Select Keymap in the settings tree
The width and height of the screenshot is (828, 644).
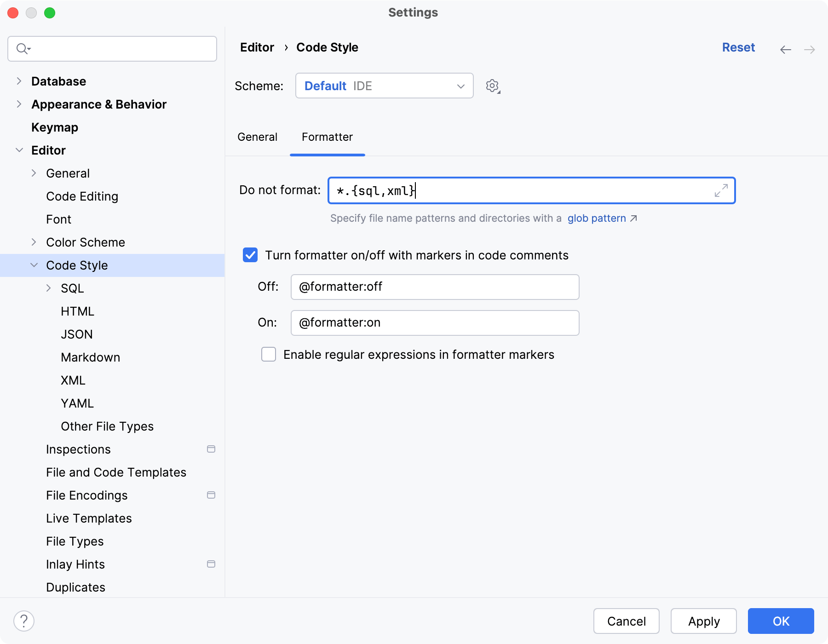[55, 127]
